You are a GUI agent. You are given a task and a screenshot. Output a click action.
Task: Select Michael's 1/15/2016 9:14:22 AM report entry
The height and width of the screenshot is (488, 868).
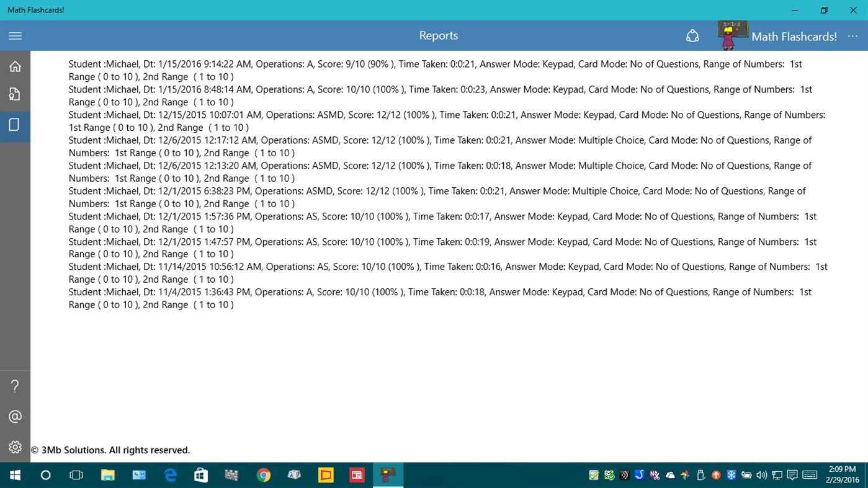point(434,69)
